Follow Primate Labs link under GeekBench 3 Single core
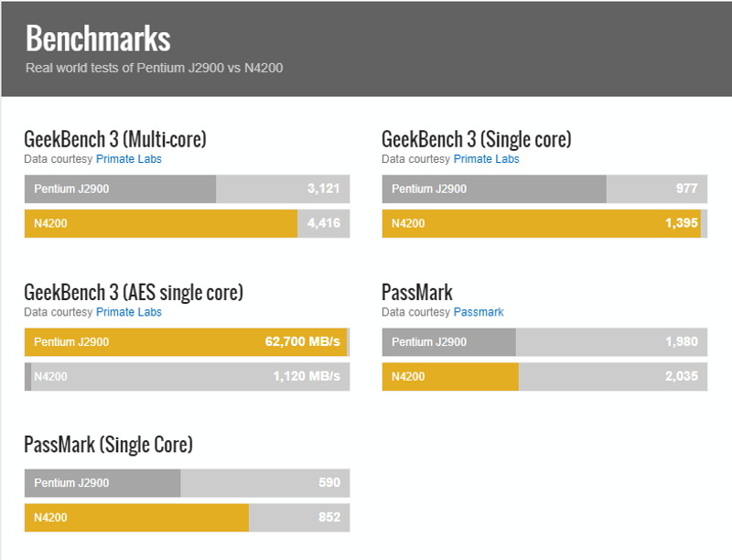732x560 pixels. (x=486, y=159)
